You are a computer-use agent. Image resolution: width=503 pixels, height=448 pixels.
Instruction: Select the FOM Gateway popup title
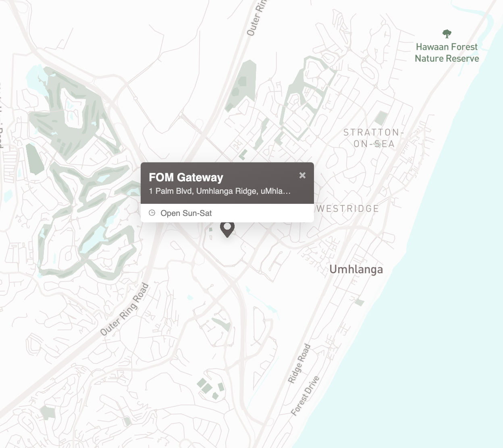[x=186, y=177]
